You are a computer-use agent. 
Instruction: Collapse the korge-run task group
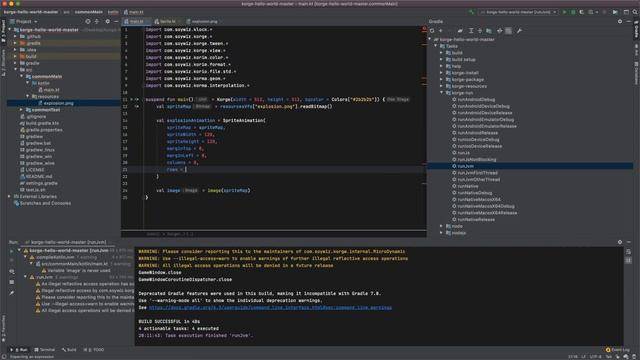pyautogui.click(x=442, y=93)
